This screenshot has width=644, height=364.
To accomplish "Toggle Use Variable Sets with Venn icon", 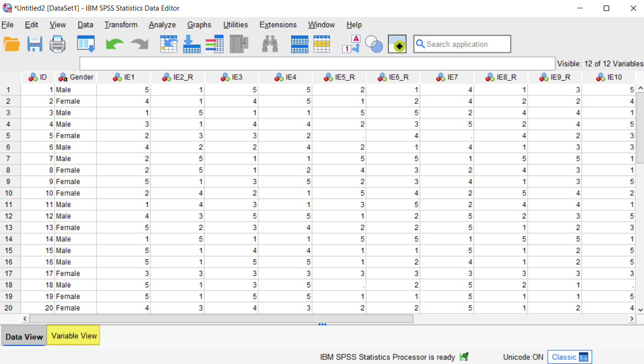I will 374,44.
